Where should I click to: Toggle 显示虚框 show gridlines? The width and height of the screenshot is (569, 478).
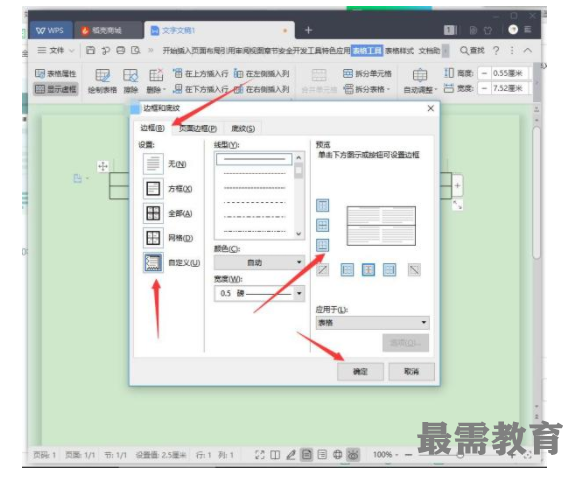coord(56,89)
